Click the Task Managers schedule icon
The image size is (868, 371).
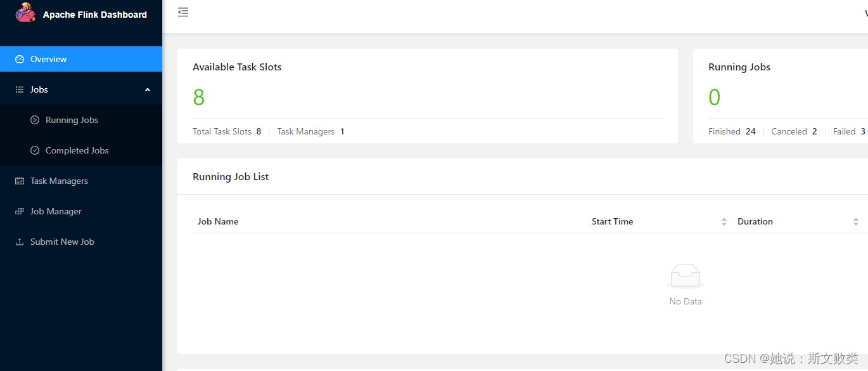[20, 181]
